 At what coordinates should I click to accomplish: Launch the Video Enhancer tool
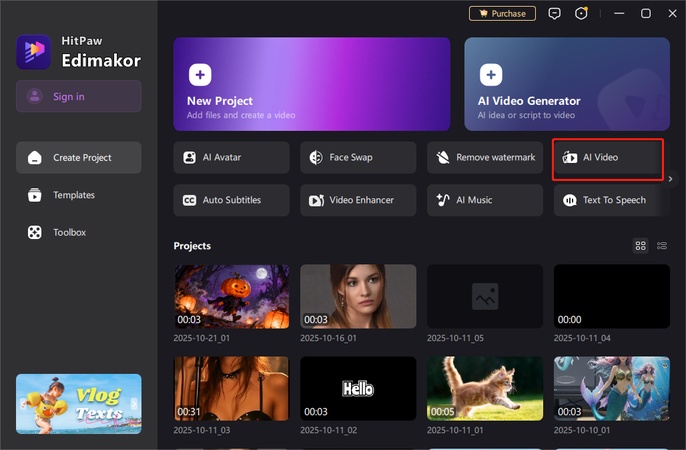(x=358, y=200)
